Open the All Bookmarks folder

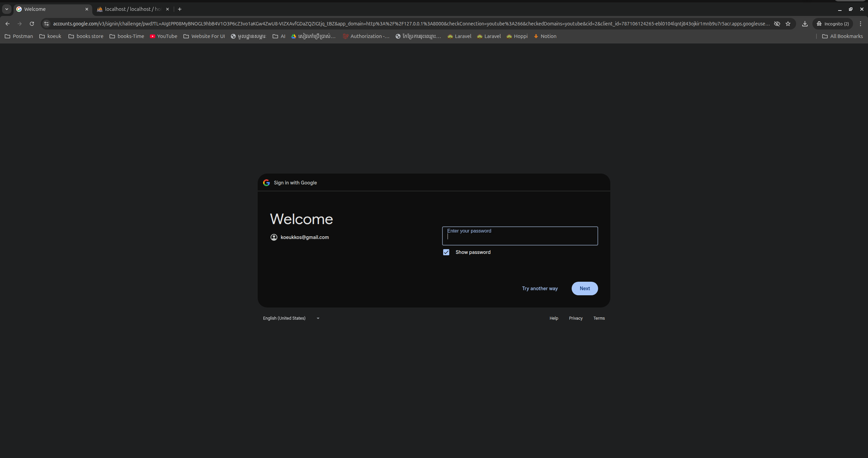pos(843,36)
